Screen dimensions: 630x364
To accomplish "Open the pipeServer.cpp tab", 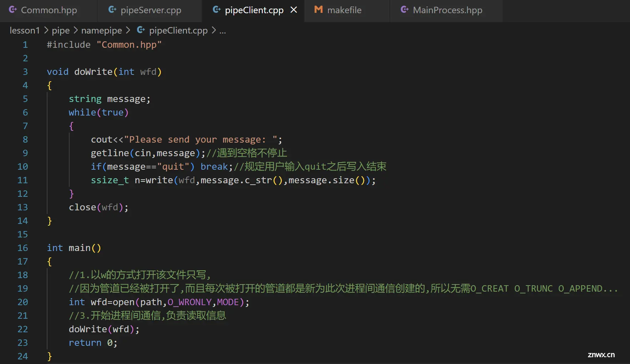I will pos(150,10).
